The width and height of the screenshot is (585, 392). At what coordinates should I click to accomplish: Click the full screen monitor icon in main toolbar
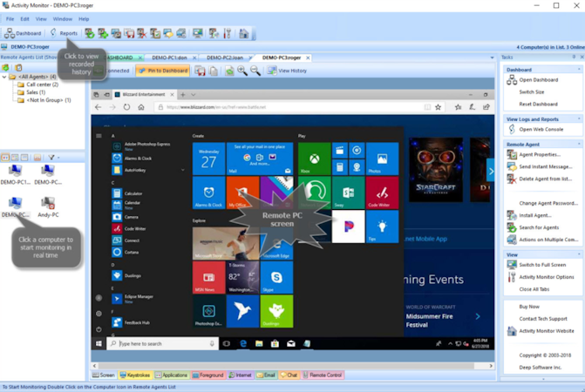click(198, 33)
